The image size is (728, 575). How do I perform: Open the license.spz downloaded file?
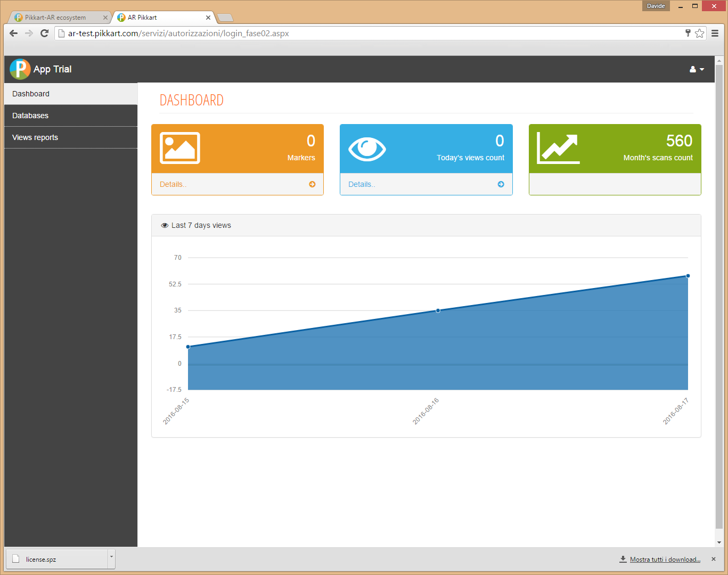[x=57, y=559]
